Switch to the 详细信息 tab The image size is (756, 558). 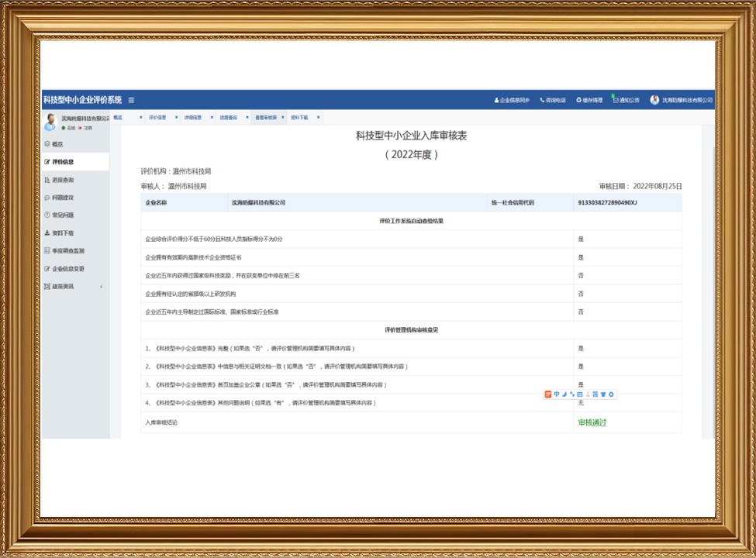tap(192, 118)
